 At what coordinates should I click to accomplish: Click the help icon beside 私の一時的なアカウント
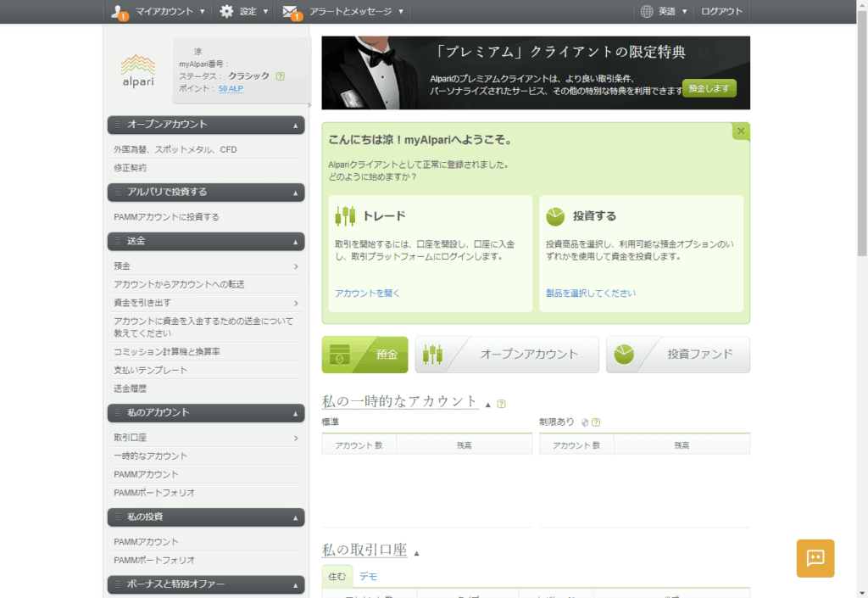click(x=501, y=405)
